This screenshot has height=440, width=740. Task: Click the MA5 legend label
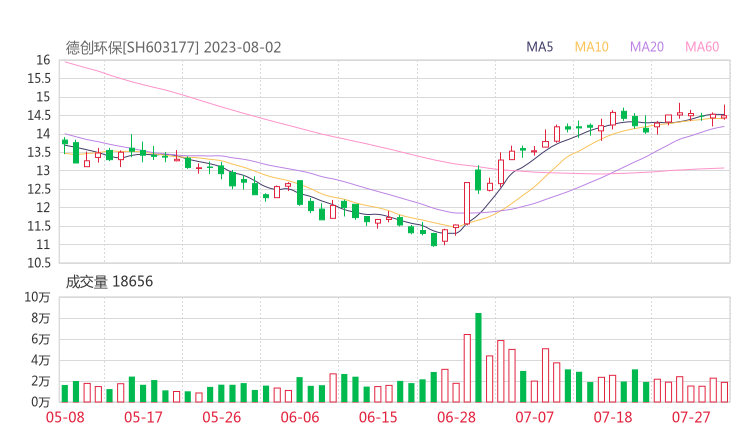point(539,47)
